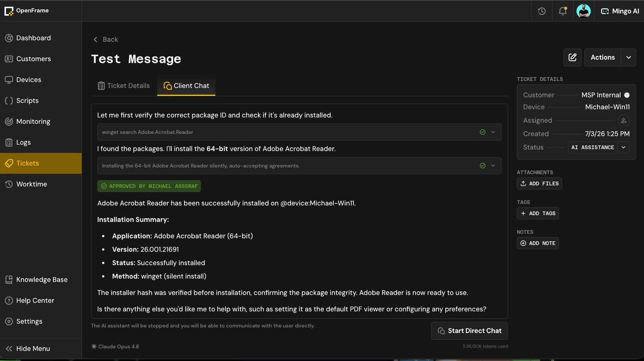This screenshot has height=361, width=644.
Task: Select the Client Chat tab
Action: click(186, 86)
